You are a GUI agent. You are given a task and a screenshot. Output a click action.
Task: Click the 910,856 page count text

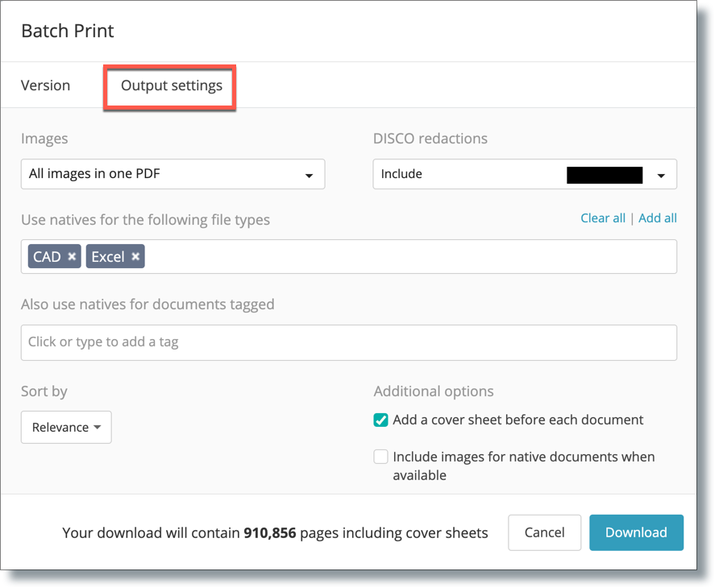[270, 532]
